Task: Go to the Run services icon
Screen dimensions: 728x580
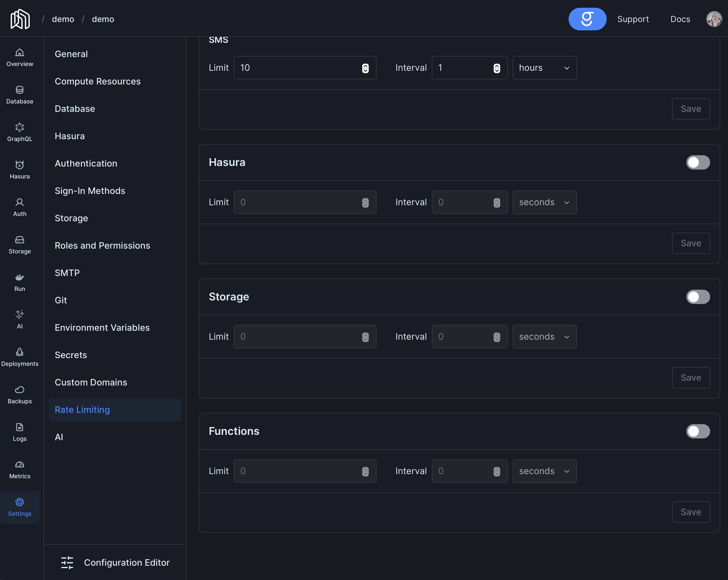Action: coord(20,282)
